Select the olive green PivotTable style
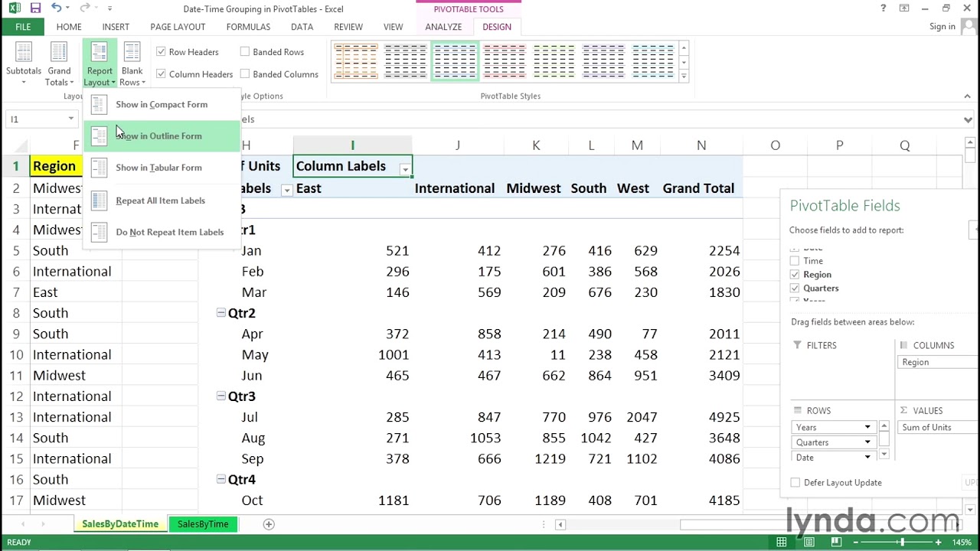Image resolution: width=980 pixels, height=551 pixels. 554,61
